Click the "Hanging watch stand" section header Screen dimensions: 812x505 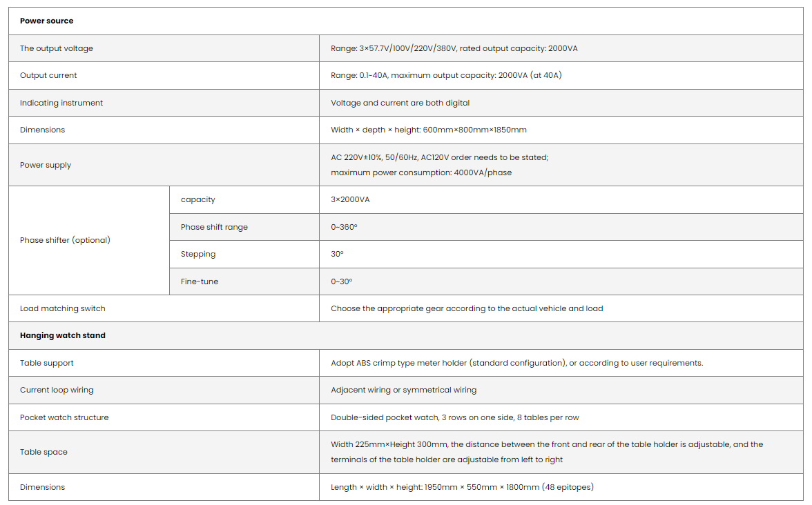pos(63,335)
